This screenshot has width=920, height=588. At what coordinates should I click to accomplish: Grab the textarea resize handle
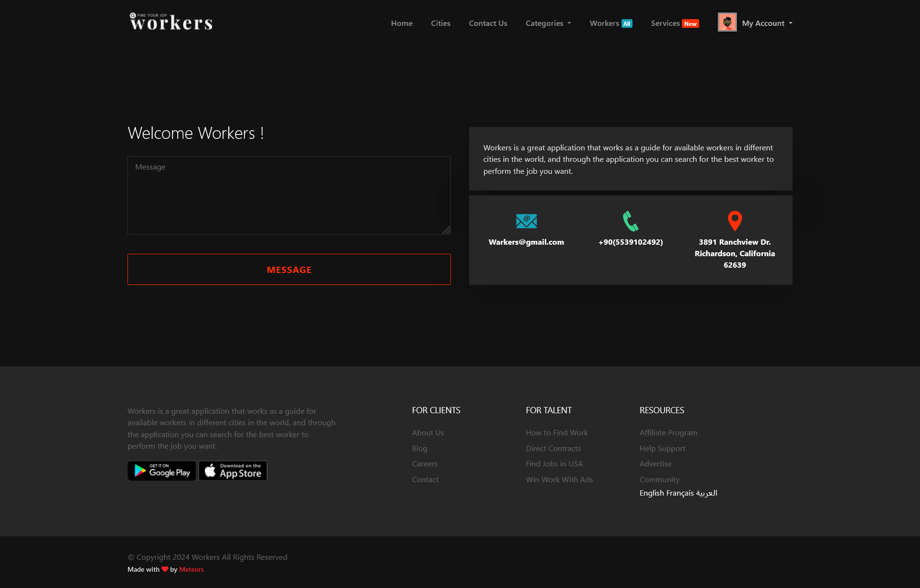pos(447,230)
